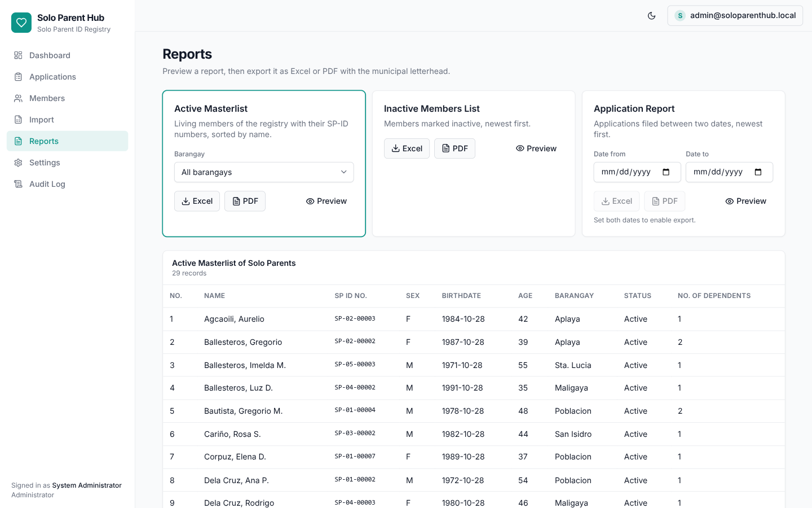
Task: Open Import from the sidebar
Action: [67, 120]
